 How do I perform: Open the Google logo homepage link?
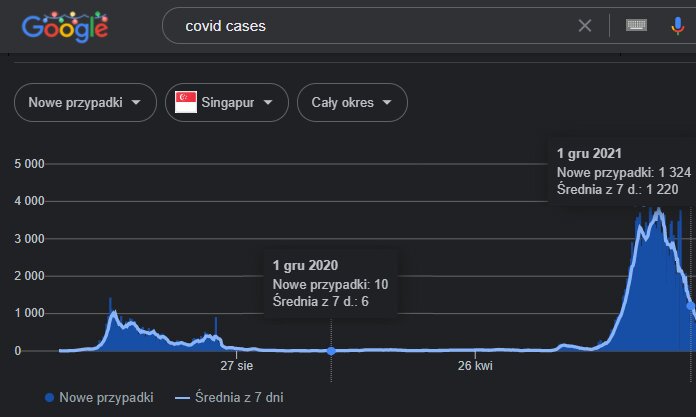pyautogui.click(x=65, y=27)
